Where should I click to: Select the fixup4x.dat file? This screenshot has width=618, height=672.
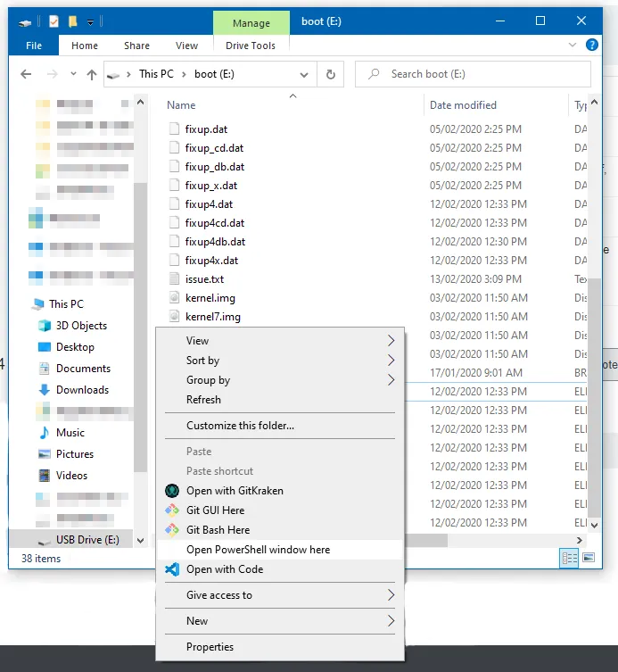211,261
